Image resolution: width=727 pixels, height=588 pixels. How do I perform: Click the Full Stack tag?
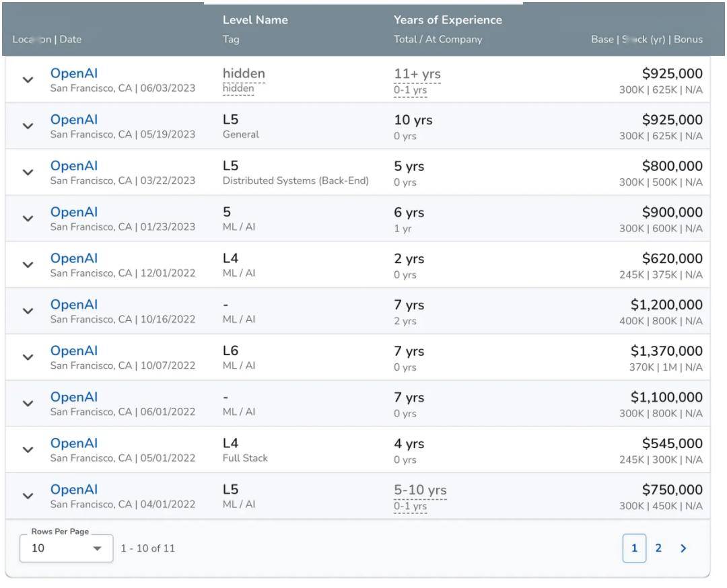(x=245, y=458)
